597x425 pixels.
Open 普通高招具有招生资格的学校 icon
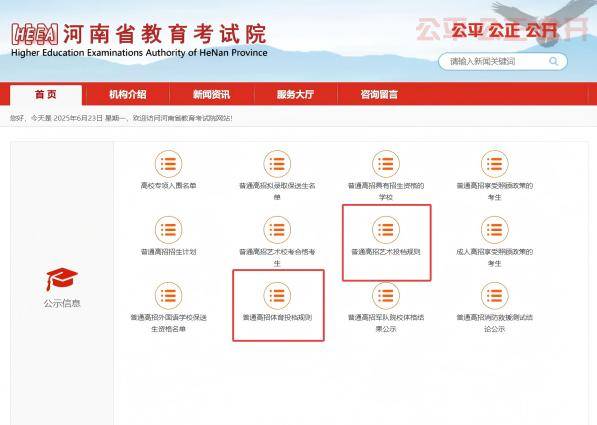(386, 164)
